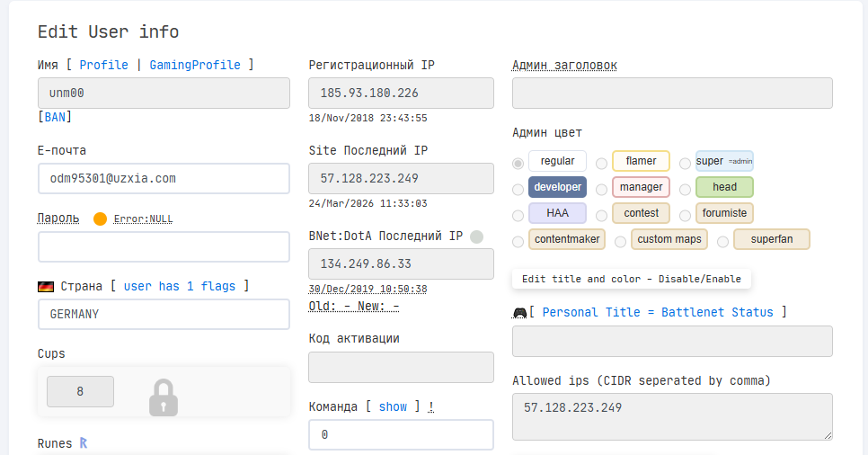The image size is (868, 455).
Task: Select the forumiste color radio
Action: pos(686,216)
